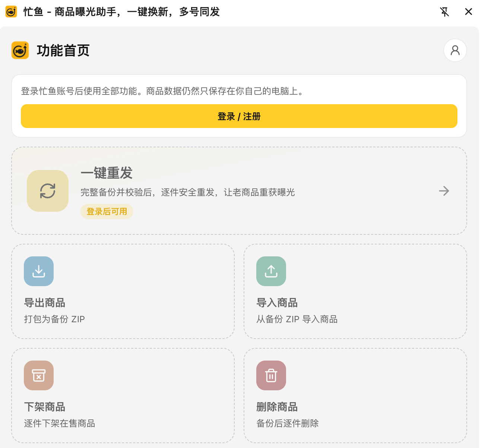
Task: Click the small fish app icon in title bar
Action: pos(11,12)
